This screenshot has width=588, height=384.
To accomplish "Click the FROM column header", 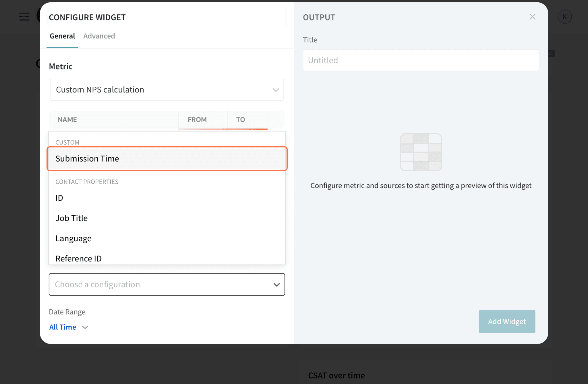I will click(x=197, y=120).
